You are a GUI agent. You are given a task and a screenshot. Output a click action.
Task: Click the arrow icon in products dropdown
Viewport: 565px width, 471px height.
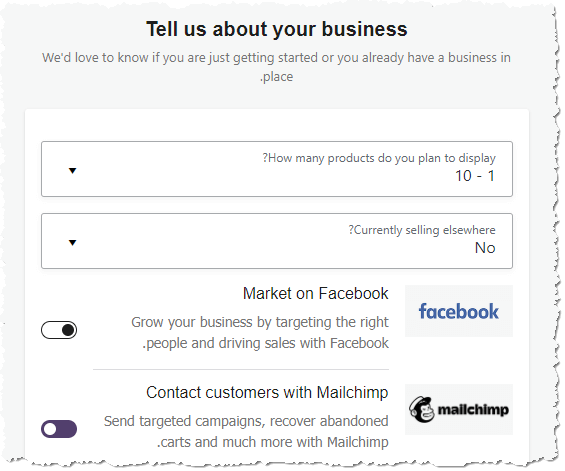72,170
